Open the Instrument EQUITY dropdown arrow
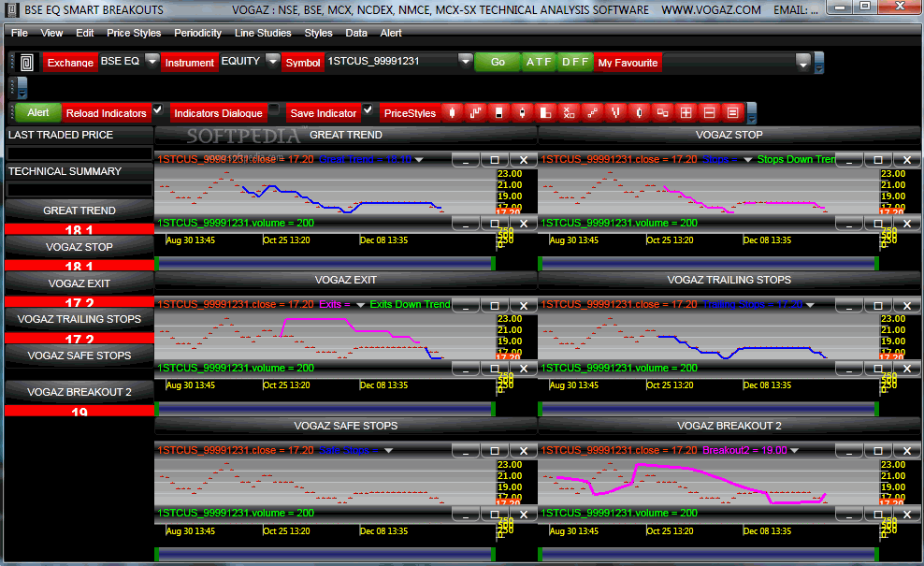The width and height of the screenshot is (924, 566). coord(272,61)
